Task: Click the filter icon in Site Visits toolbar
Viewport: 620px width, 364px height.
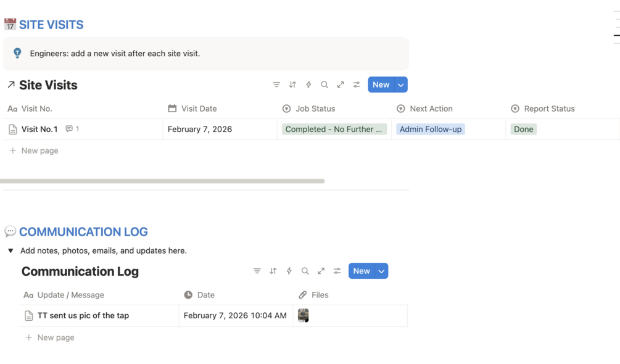Action: 276,85
